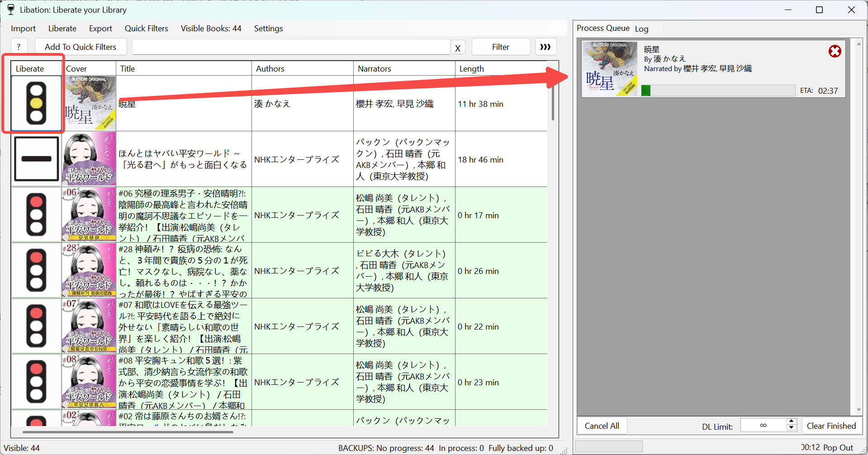Click red stoplight for episode #28
Viewport: 868px width, 455px height.
(x=36, y=270)
